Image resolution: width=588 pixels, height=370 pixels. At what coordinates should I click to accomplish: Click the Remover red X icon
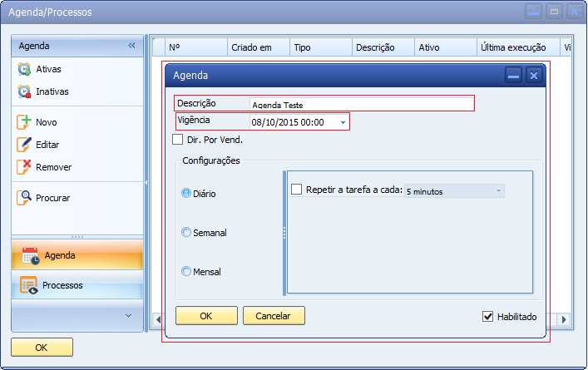[23, 167]
